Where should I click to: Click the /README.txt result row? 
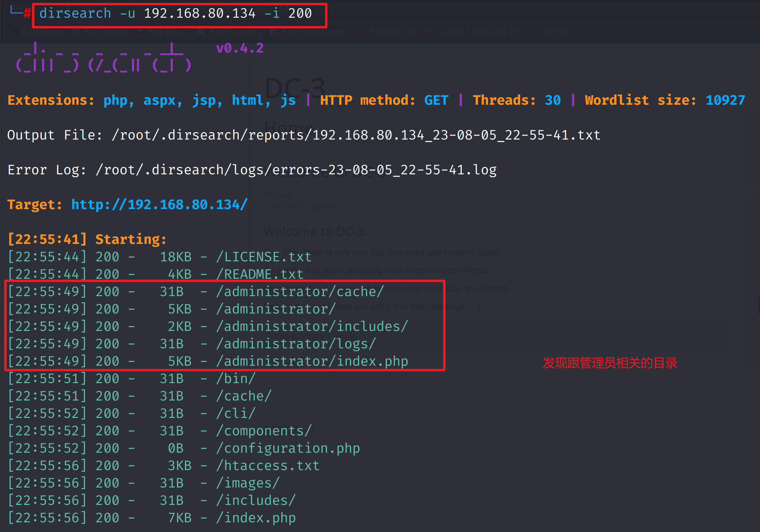[156, 274]
